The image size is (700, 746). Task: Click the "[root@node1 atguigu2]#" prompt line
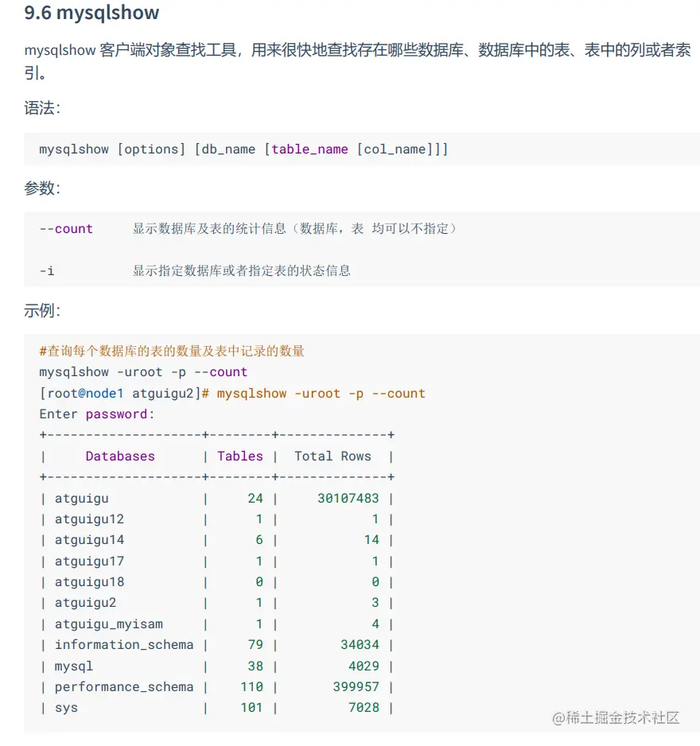coord(232,394)
